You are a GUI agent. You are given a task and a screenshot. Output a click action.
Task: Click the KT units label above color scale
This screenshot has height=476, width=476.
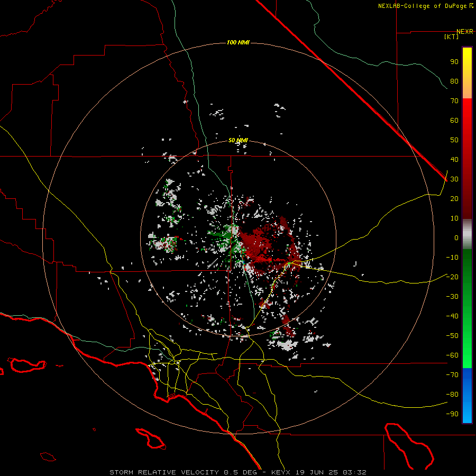click(x=452, y=36)
